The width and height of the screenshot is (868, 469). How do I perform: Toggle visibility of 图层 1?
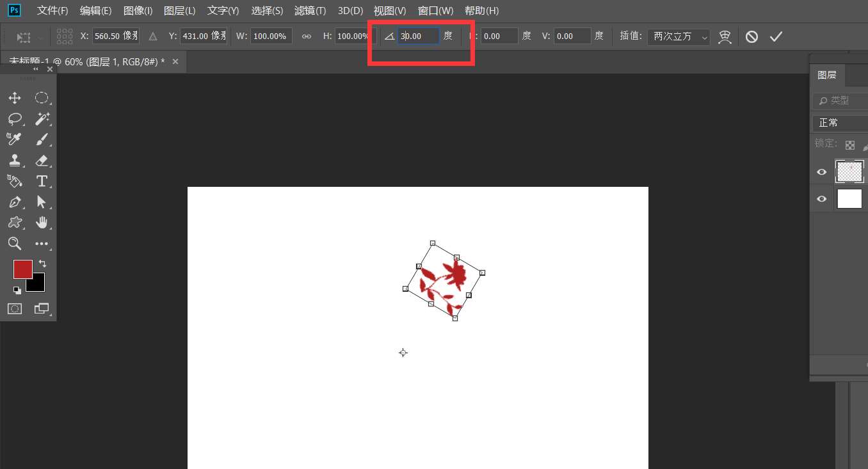point(821,171)
